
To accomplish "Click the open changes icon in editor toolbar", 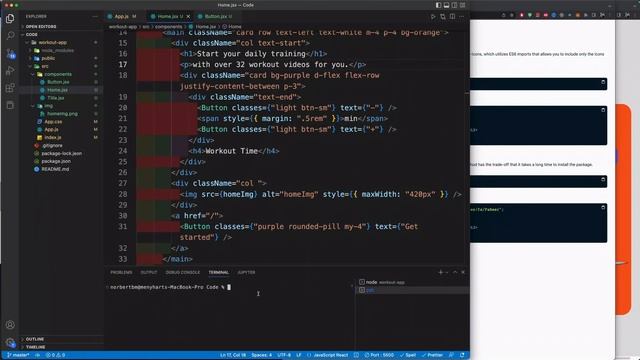I will pos(443,17).
